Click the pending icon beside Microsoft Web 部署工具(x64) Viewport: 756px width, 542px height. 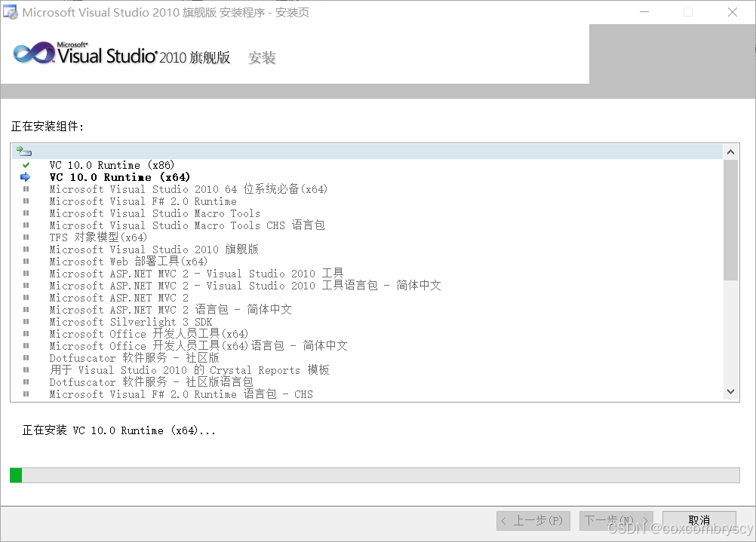pyautogui.click(x=26, y=262)
